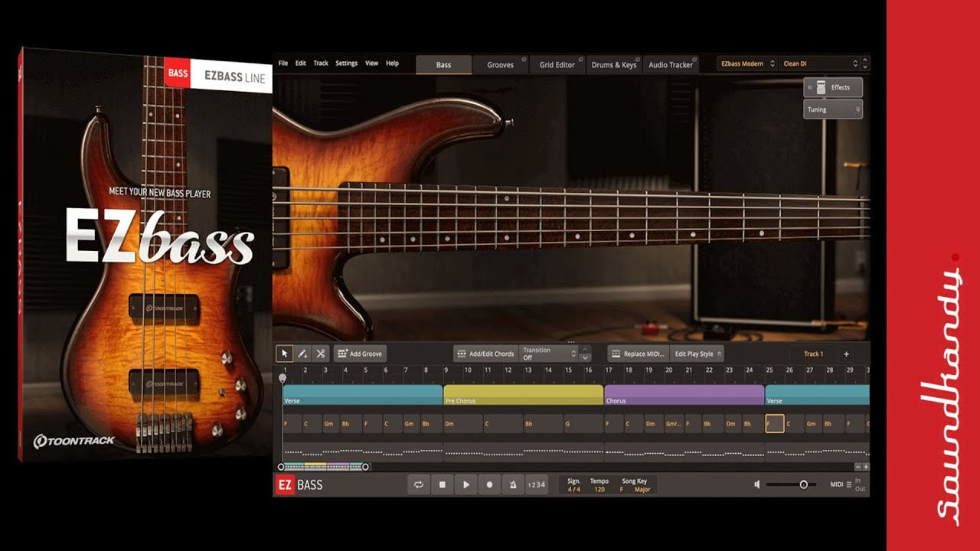This screenshot has width=980, height=551.
Task: Detach Drums & Keys tab via pop-out icon
Action: point(638,59)
